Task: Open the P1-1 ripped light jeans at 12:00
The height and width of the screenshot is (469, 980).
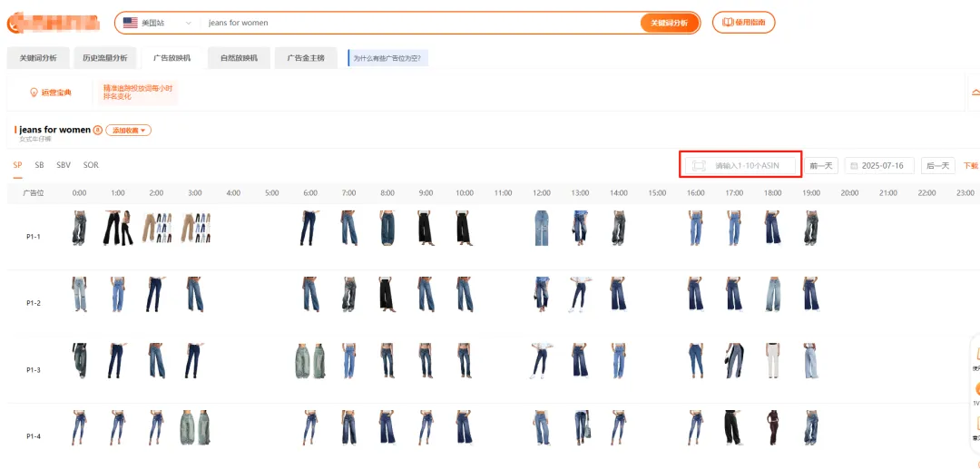Action: tap(541, 228)
